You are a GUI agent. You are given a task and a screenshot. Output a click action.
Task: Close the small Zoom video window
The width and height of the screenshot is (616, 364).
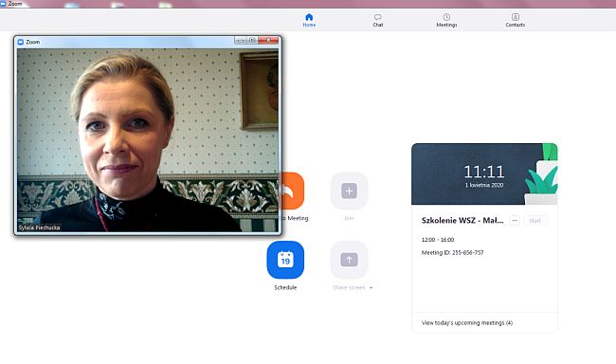[268, 40]
